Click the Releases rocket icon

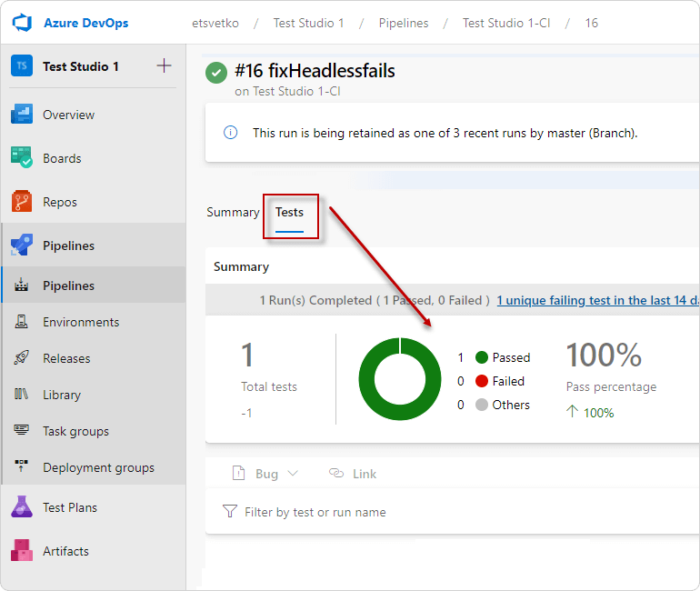point(22,358)
